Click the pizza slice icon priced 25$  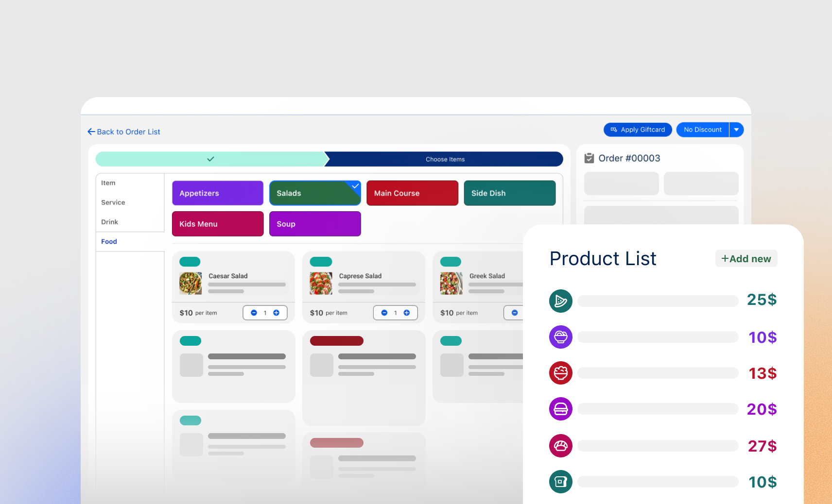pyautogui.click(x=560, y=301)
